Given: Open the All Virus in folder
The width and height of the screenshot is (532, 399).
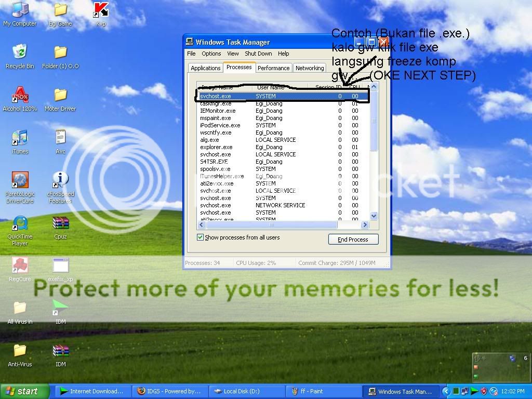Looking at the screenshot, I should (x=20, y=312).
